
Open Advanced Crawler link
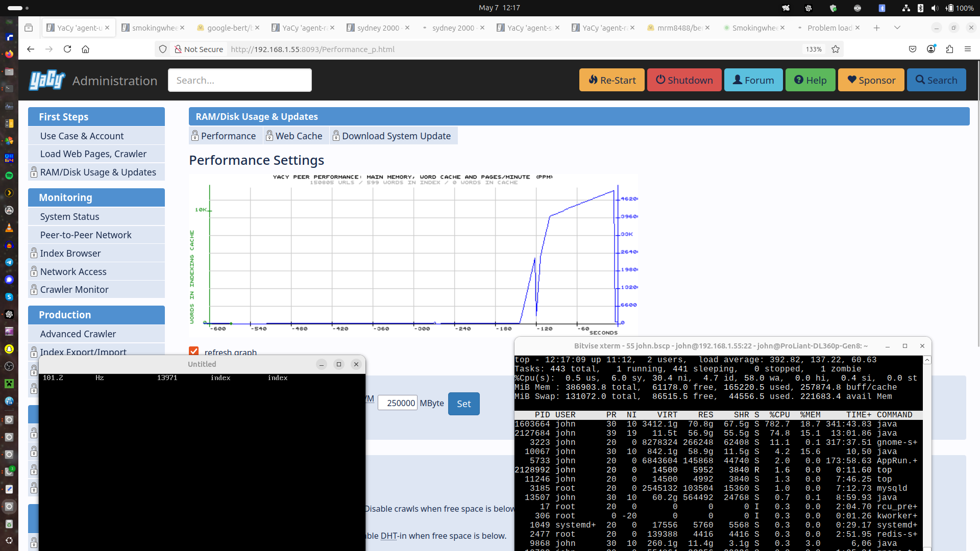tap(78, 334)
